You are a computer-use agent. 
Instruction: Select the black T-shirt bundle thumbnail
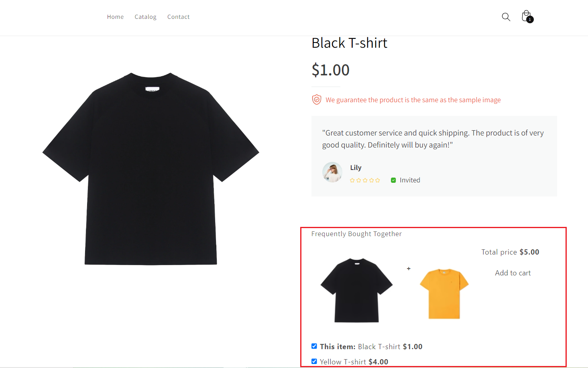pos(356,290)
